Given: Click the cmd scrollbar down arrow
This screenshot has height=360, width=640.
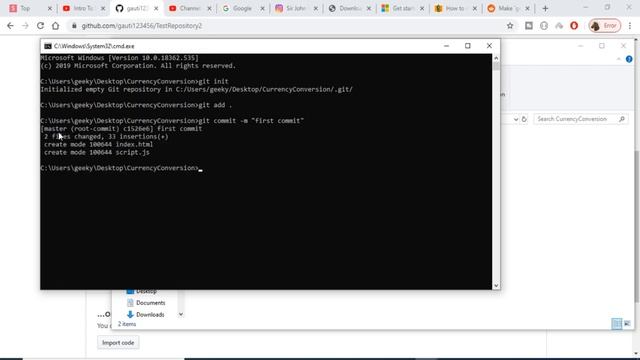Looking at the screenshot, I should pyautogui.click(x=496, y=286).
